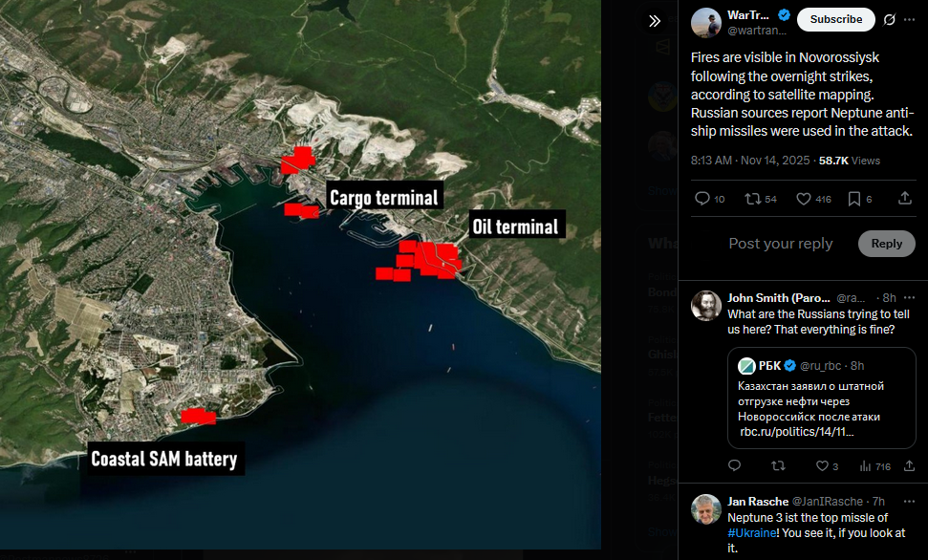Click the РБК logo in quoted post
Viewport: 928px width, 560px height.
click(746, 366)
